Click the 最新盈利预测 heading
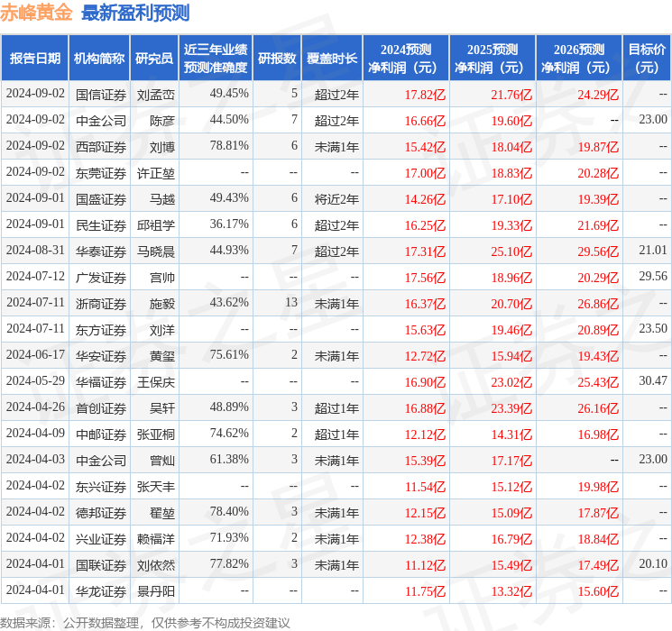672x631 pixels. click(x=135, y=13)
